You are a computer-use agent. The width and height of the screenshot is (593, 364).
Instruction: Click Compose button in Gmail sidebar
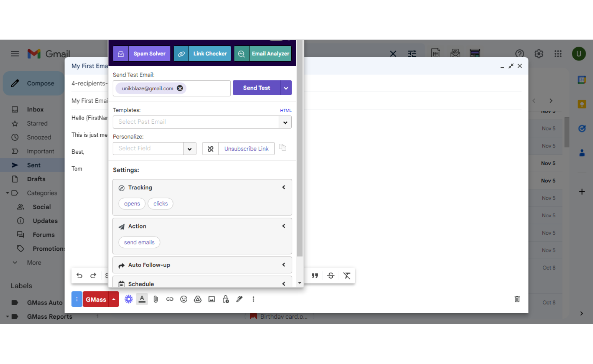[x=33, y=84]
